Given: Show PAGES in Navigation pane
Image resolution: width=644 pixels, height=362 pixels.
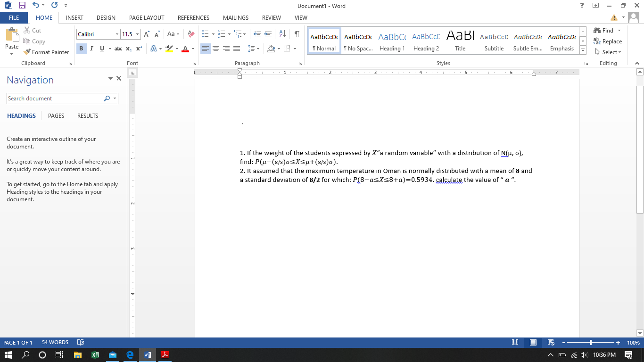Looking at the screenshot, I should (56, 116).
